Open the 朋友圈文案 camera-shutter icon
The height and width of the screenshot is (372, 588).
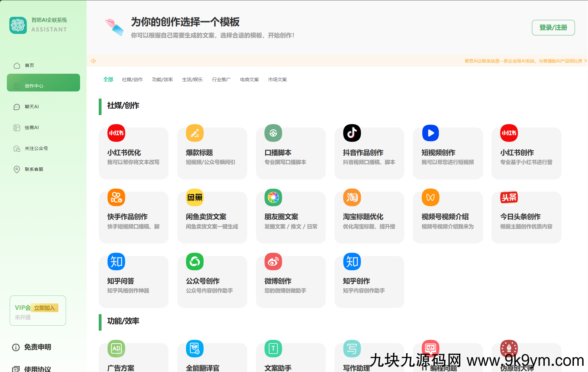[273, 197]
